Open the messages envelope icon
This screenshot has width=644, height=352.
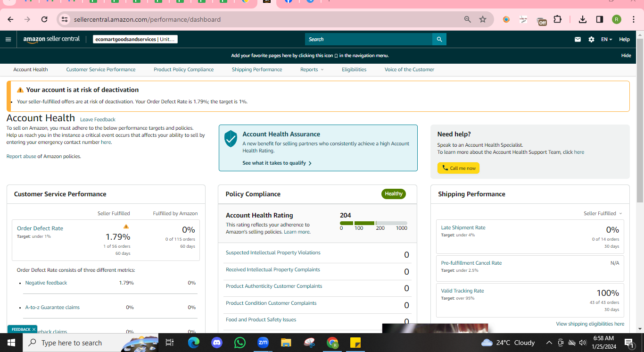click(x=578, y=39)
